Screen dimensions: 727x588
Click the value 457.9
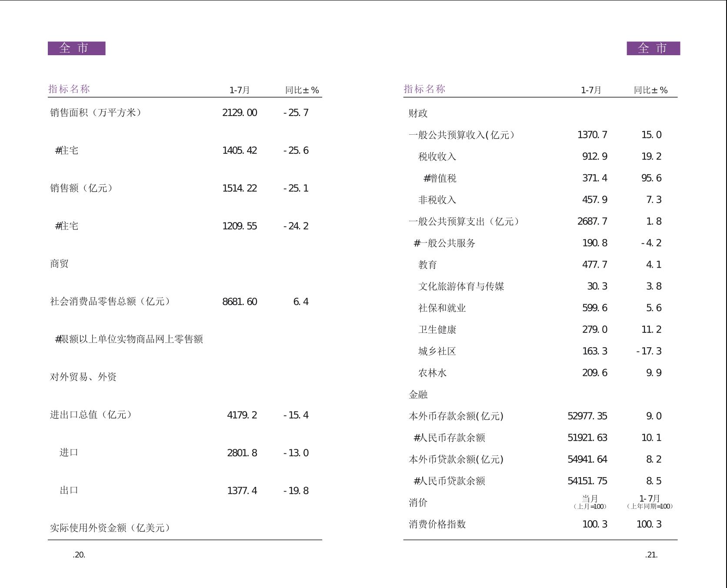(595, 200)
